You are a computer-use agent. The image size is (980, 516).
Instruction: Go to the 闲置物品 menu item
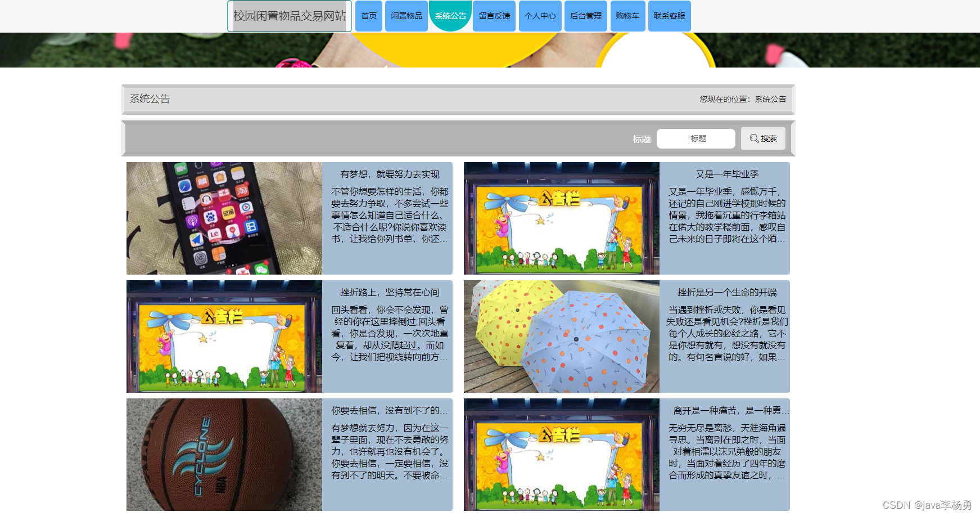pos(407,16)
